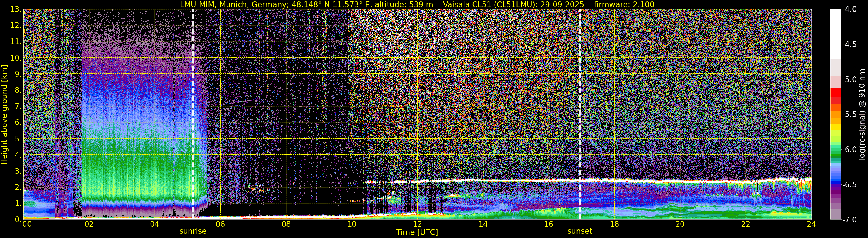Viewport: 868px width, 238px height.
Task: Click the "10." height axis tick label
Action: coord(16,58)
